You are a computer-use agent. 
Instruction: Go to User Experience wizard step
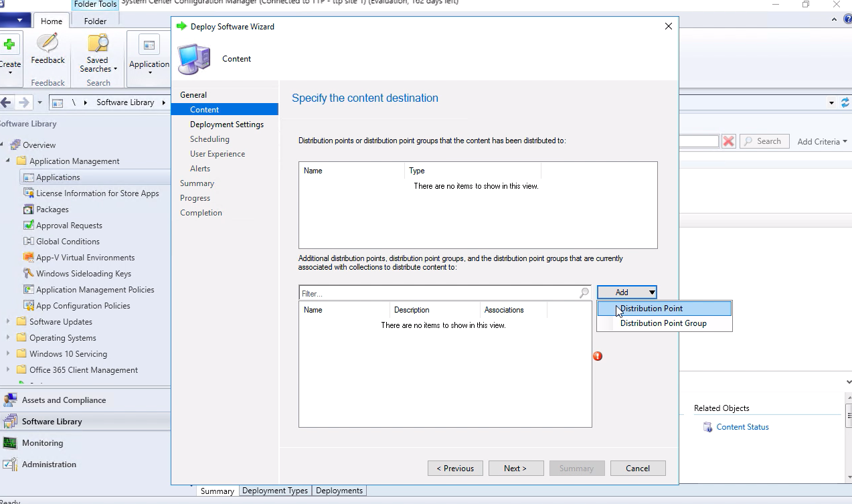click(218, 154)
